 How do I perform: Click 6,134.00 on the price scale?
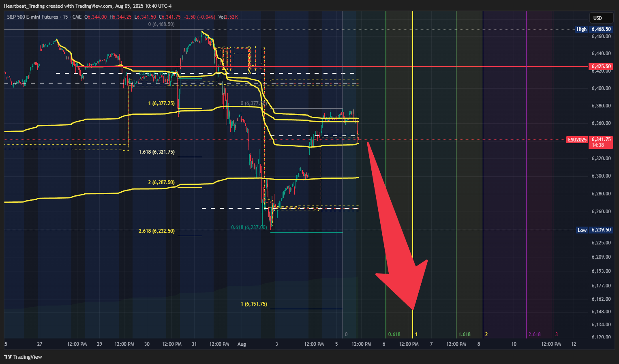point(601,325)
